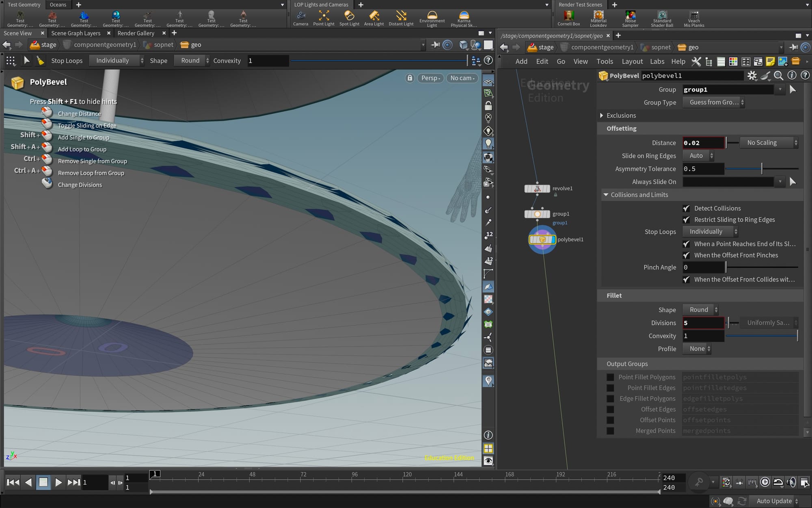This screenshot has height=508, width=812.
Task: Open the Cornell Box test scene
Action: click(x=568, y=18)
